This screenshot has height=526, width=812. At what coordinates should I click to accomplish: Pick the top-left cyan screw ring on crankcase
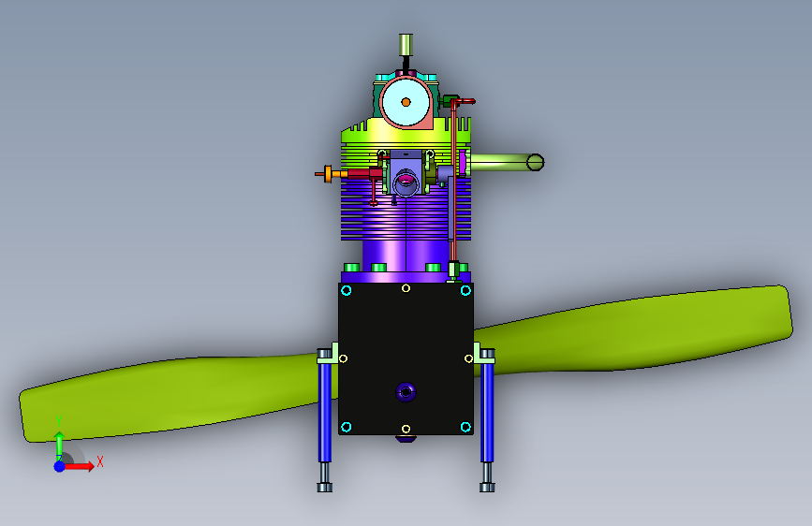click(347, 290)
